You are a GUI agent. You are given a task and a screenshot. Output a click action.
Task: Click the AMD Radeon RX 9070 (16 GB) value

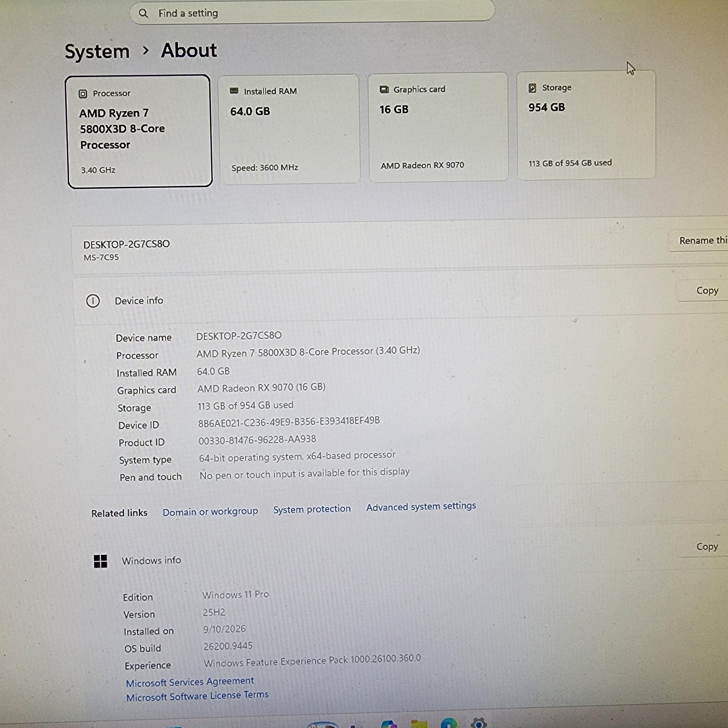[x=262, y=388]
